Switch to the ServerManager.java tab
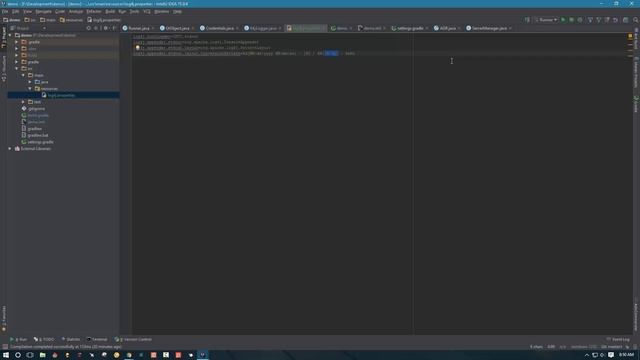This screenshot has height=360, width=640. [489, 28]
